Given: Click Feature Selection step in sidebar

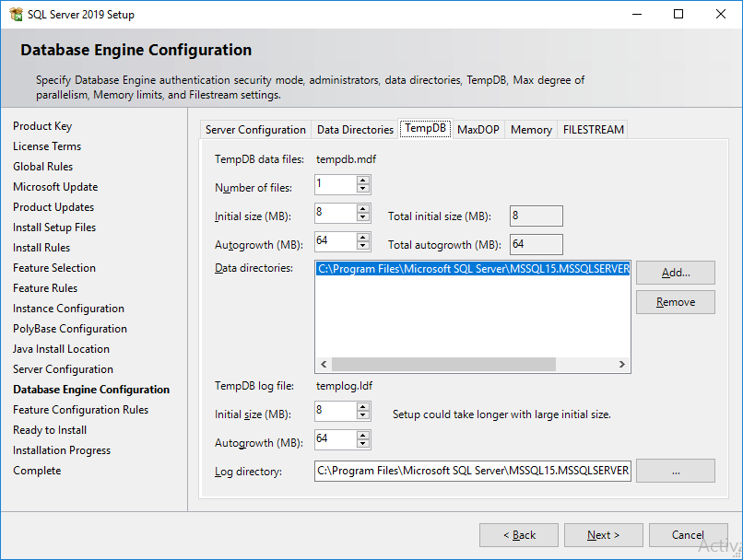Looking at the screenshot, I should click(x=54, y=268).
